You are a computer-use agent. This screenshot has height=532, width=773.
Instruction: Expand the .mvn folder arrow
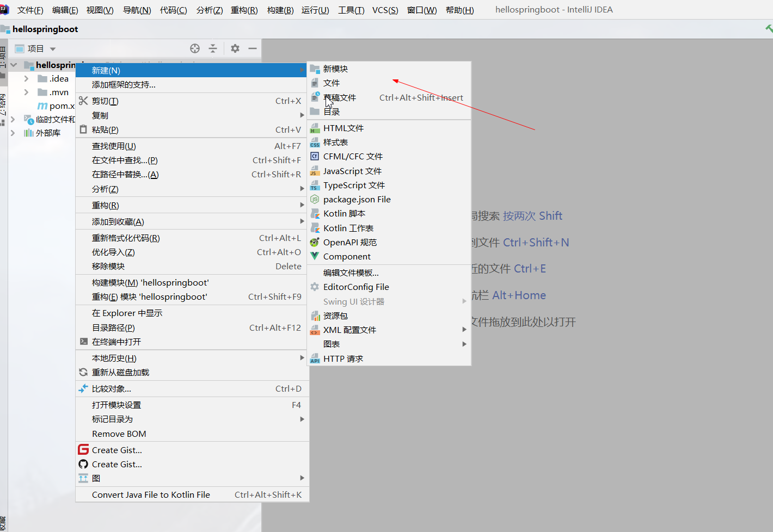(26, 92)
